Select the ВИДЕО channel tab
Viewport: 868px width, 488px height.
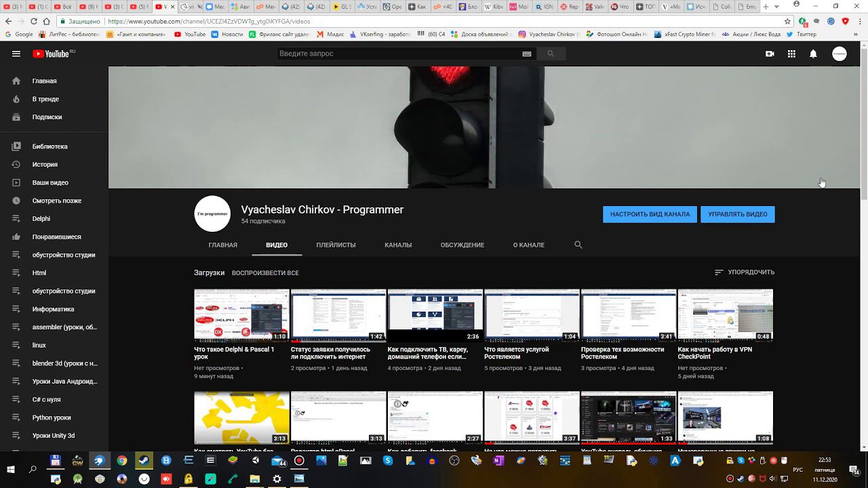[x=277, y=245]
